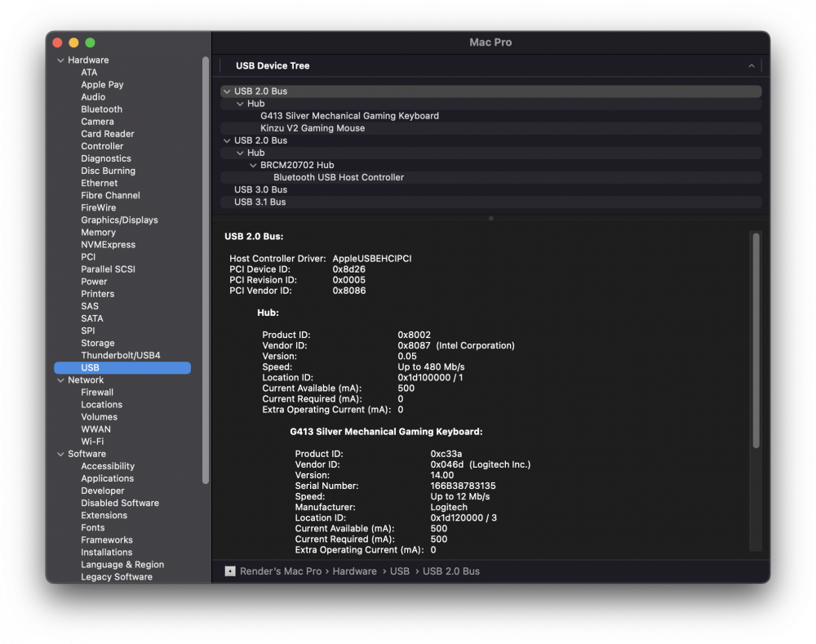Select Memory in the sidebar
The image size is (816, 644).
click(x=98, y=233)
